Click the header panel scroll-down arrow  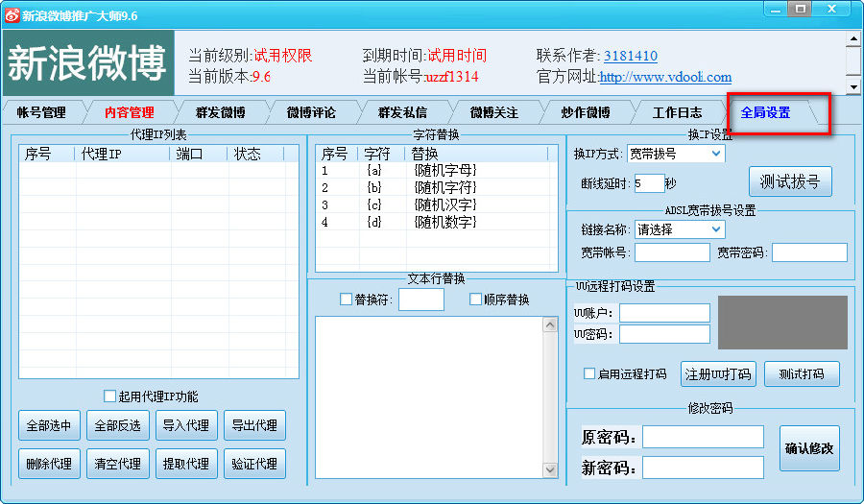pos(853,86)
